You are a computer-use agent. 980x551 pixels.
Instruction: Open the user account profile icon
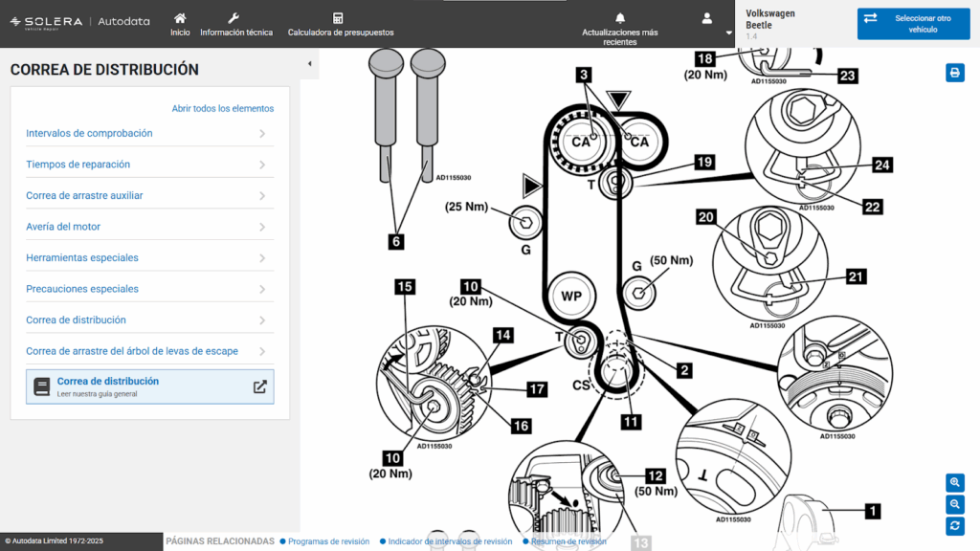707,18
